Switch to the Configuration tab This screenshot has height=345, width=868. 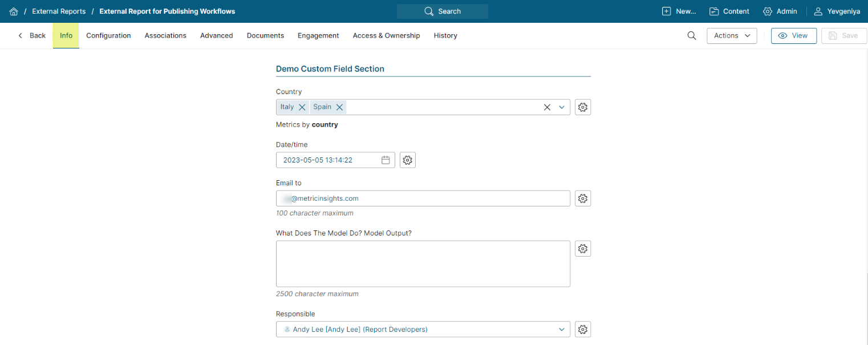tap(108, 35)
